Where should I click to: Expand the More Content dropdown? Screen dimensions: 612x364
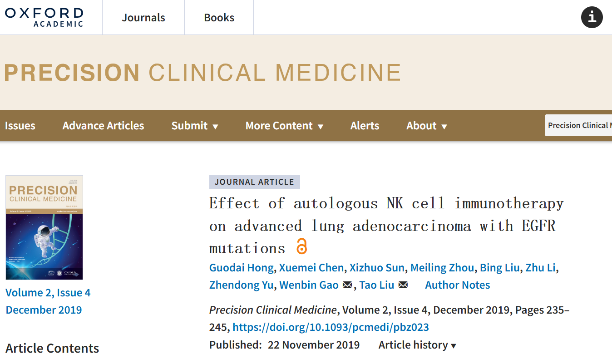[284, 126]
